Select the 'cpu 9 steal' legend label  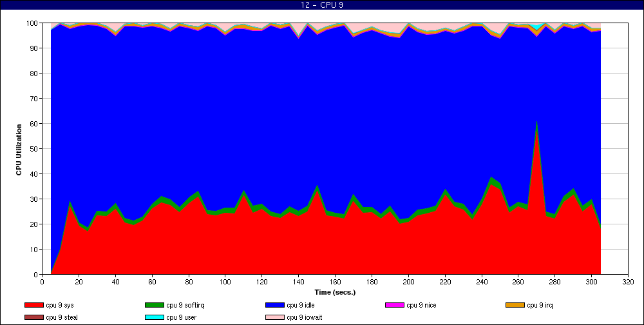point(62,318)
